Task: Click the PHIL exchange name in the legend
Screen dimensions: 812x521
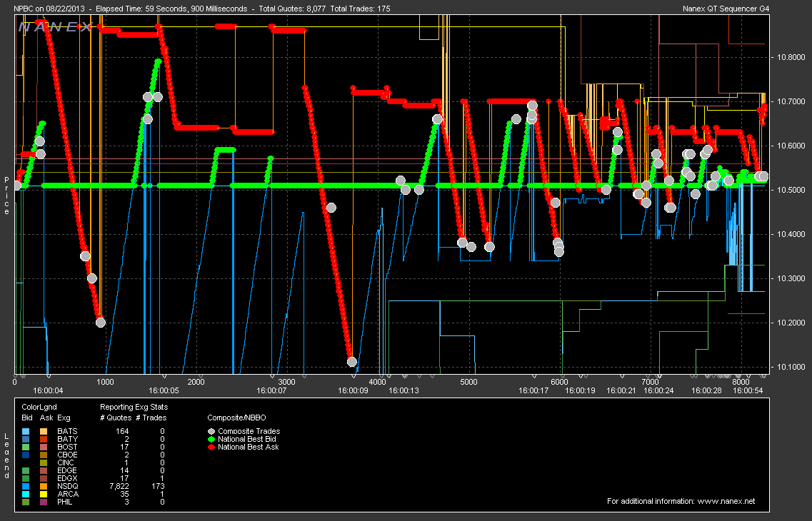Action: click(x=65, y=502)
